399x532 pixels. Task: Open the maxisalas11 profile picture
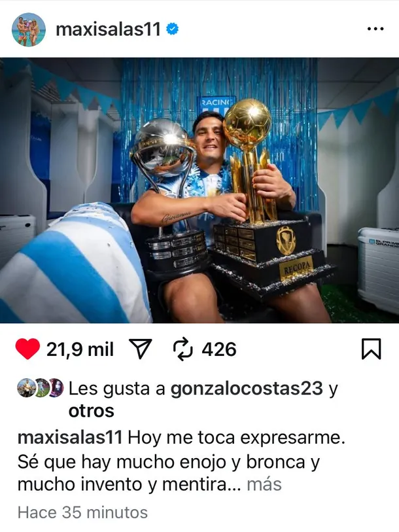coord(29,29)
